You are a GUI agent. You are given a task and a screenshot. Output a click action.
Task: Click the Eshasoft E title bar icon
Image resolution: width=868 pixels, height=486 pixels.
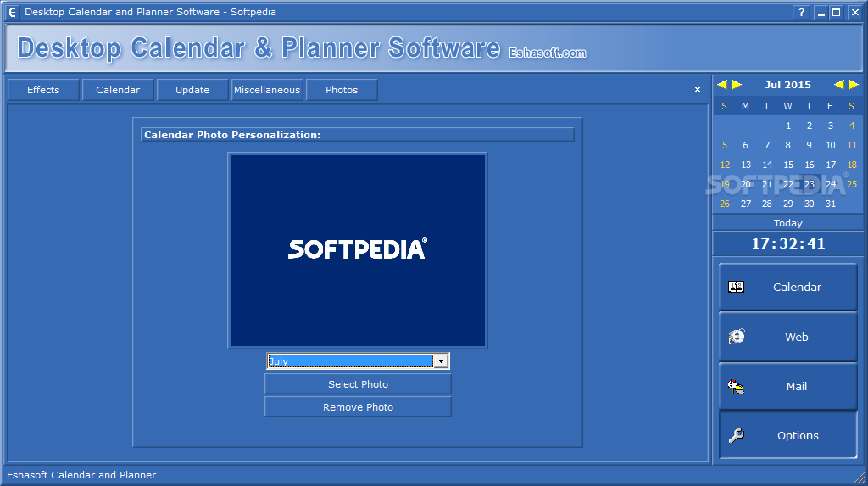point(12,12)
